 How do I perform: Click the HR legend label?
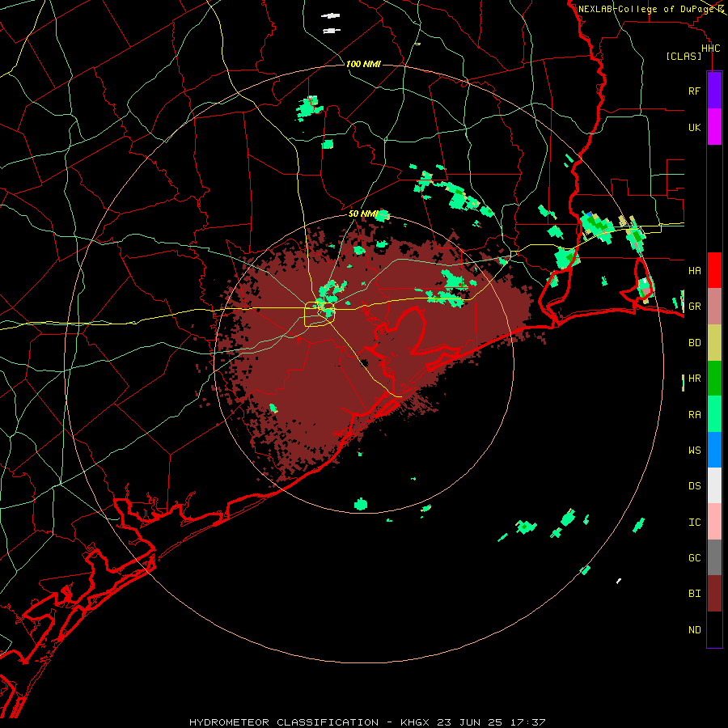[x=694, y=379]
